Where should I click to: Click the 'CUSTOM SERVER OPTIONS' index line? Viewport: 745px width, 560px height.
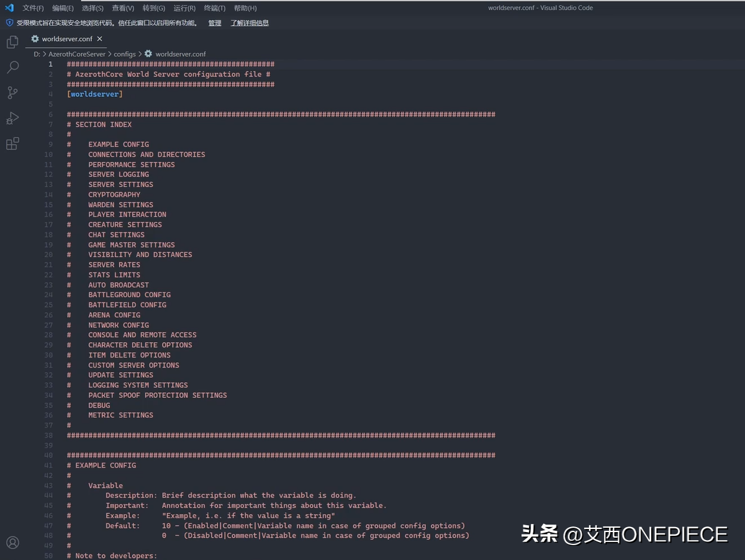pyautogui.click(x=133, y=365)
